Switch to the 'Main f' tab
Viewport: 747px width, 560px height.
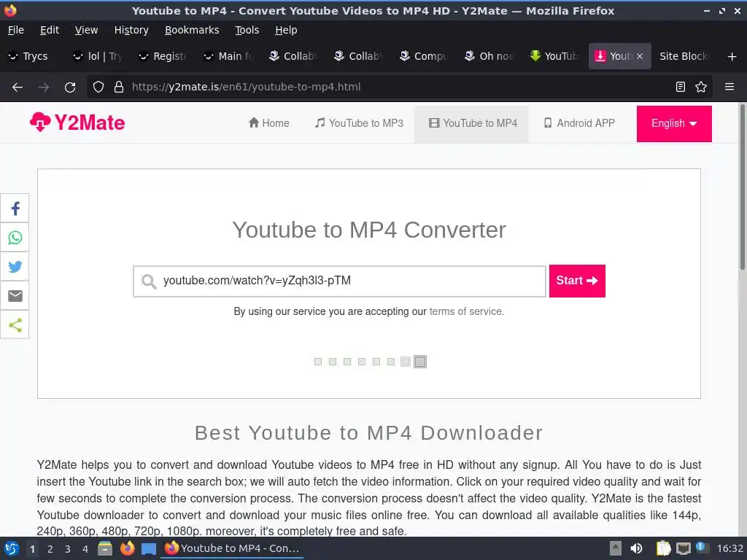click(228, 56)
